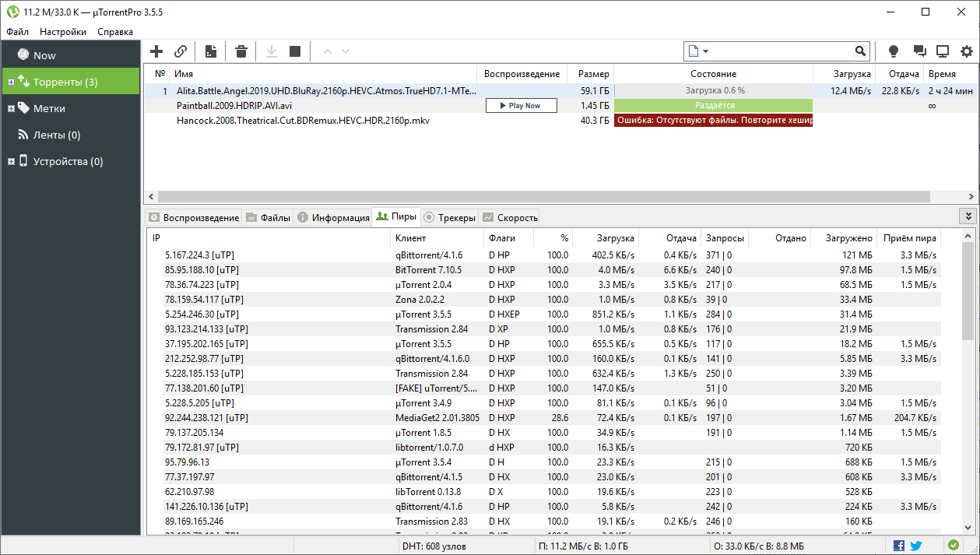The width and height of the screenshot is (980, 555).
Task: Sort peers by Флаги column
Action: 508,238
